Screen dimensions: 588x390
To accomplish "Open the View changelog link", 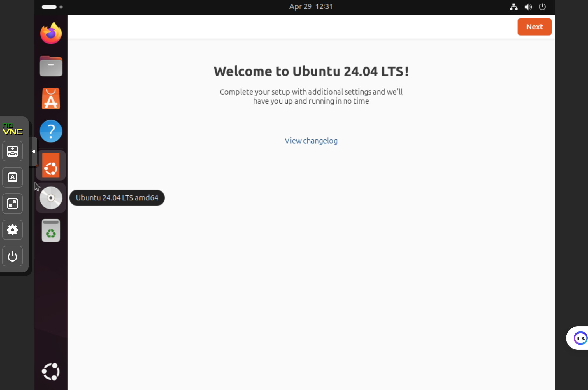I will (311, 141).
